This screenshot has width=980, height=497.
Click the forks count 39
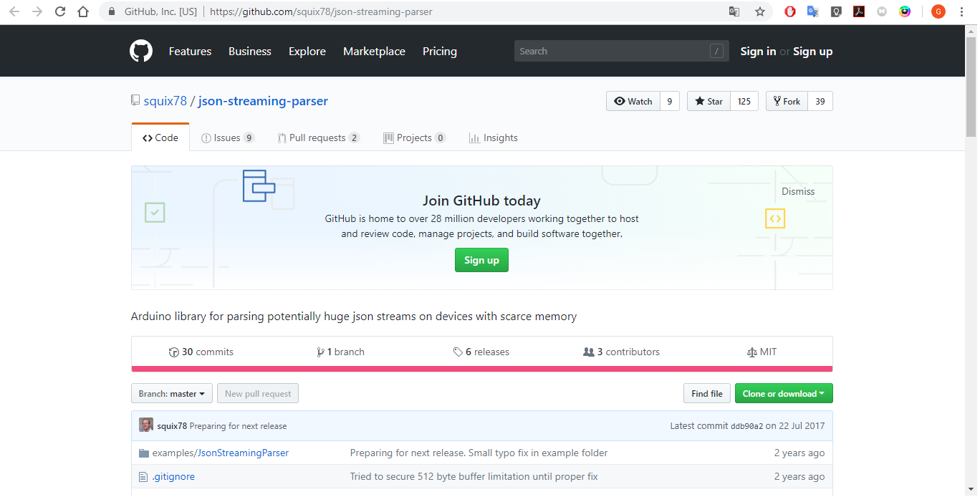(820, 101)
